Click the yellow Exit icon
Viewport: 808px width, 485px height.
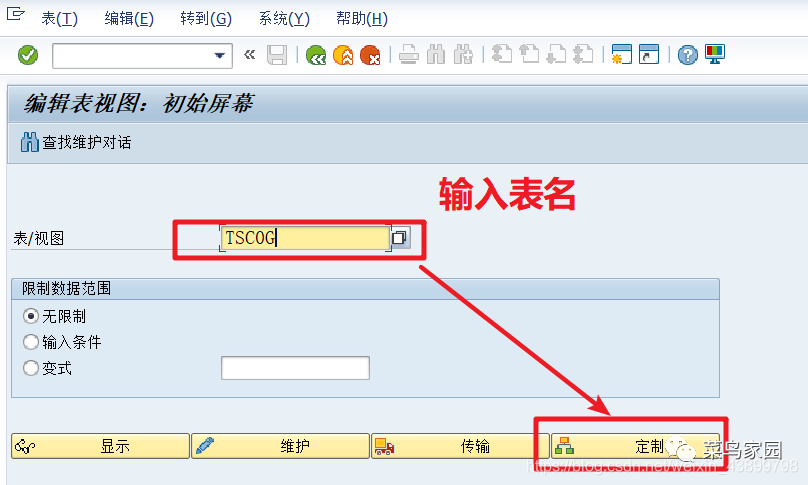tap(343, 55)
